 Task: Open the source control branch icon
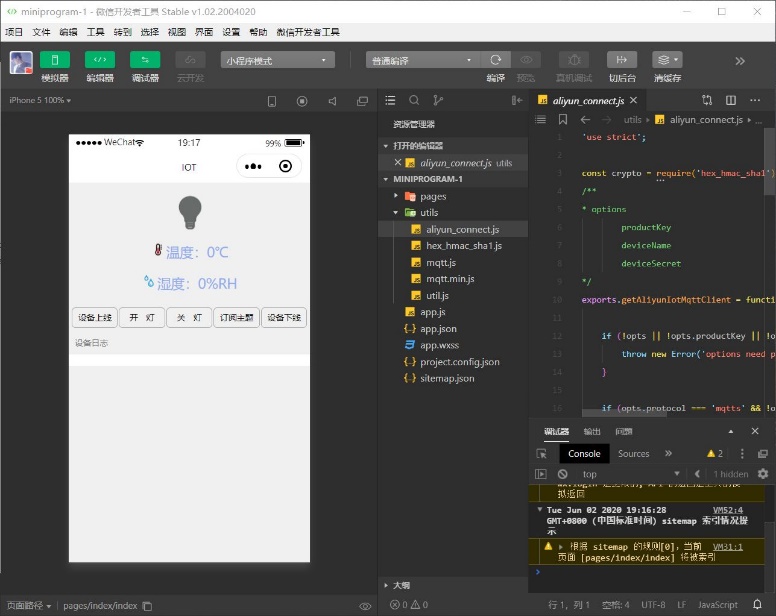438,101
